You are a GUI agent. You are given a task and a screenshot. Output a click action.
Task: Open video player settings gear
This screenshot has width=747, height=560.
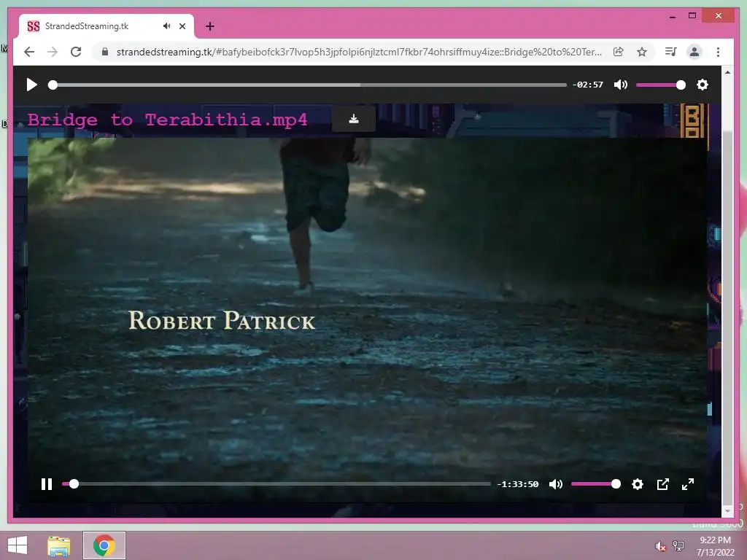[638, 484]
